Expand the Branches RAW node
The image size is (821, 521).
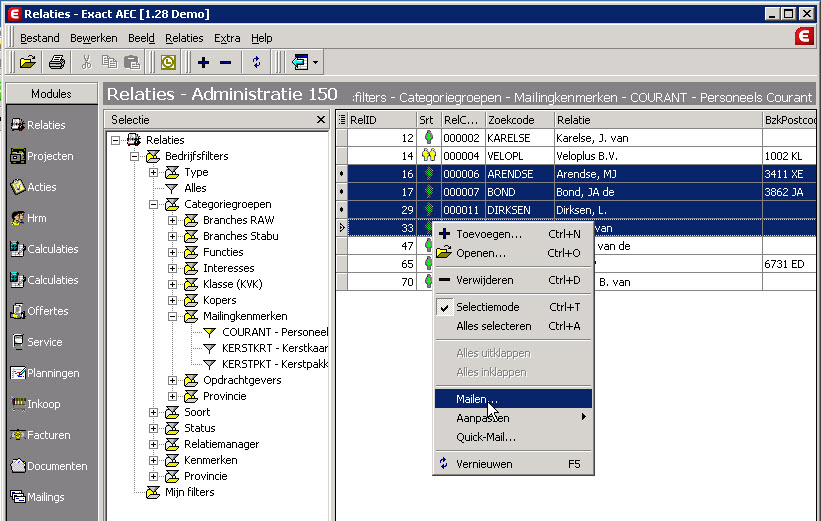[172, 220]
